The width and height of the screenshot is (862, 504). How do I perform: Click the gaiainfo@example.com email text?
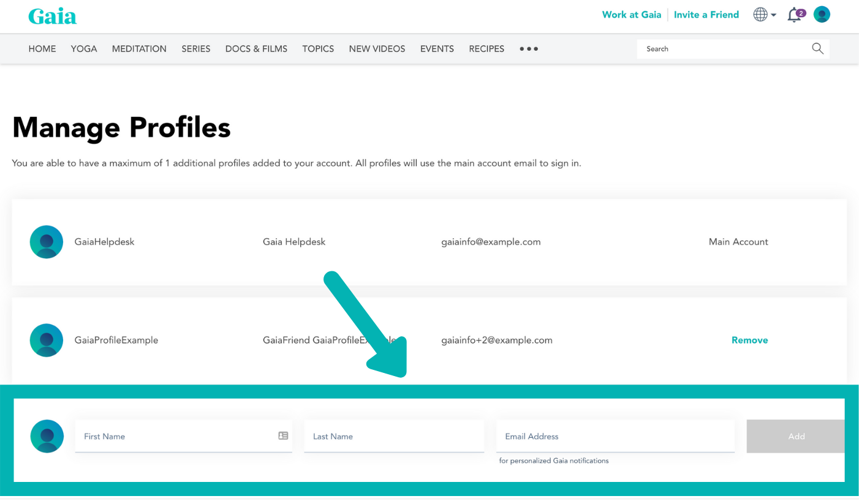tap(491, 242)
